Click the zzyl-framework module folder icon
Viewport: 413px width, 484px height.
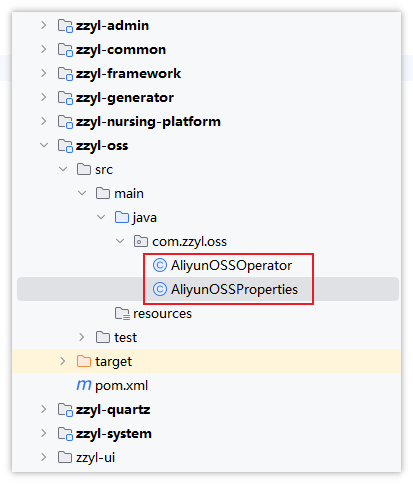tap(65, 74)
